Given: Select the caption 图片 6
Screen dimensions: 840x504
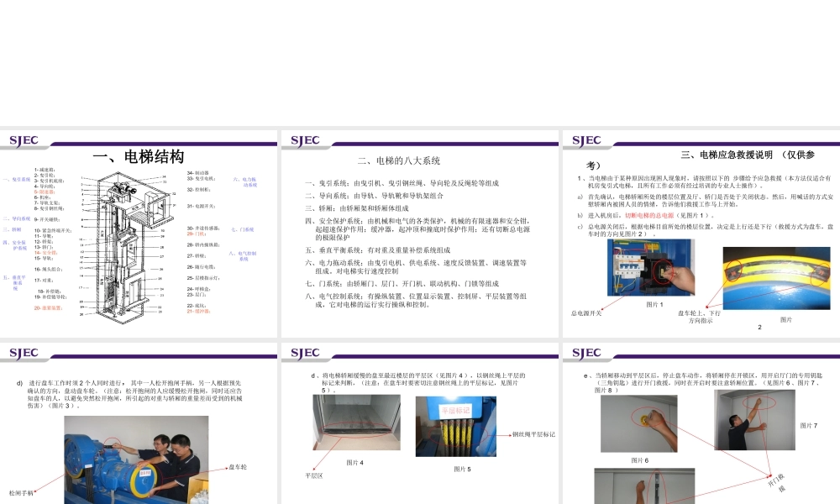Looking at the screenshot, I should click(x=639, y=460).
